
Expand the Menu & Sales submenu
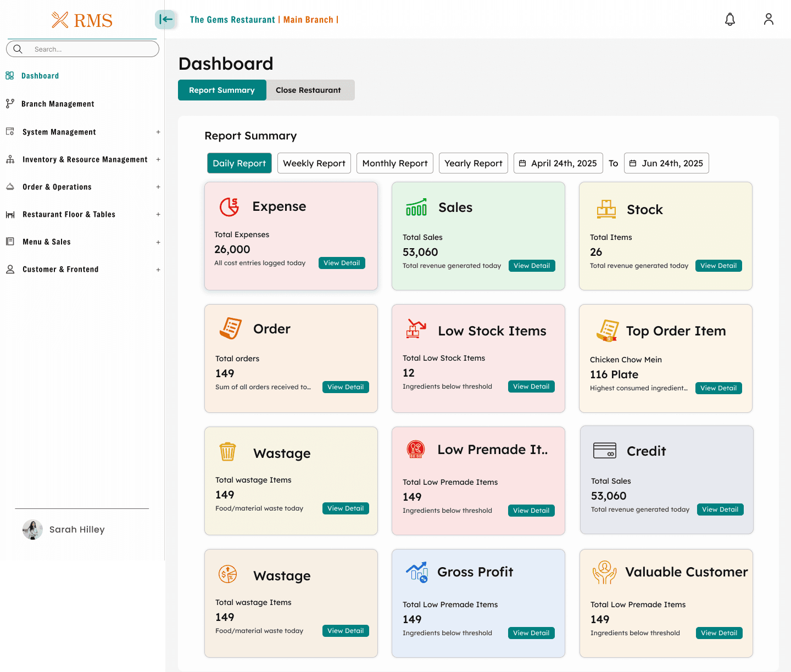pos(158,242)
